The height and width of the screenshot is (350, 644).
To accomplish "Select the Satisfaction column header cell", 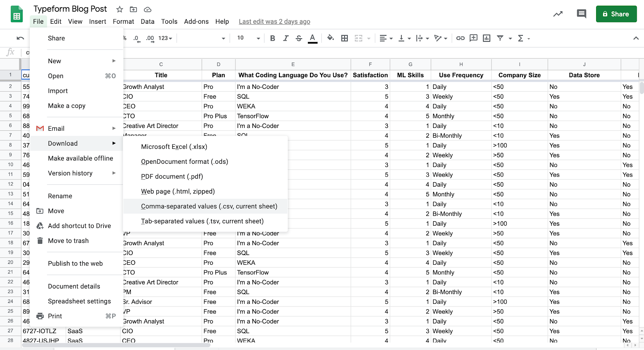I will pos(370,75).
